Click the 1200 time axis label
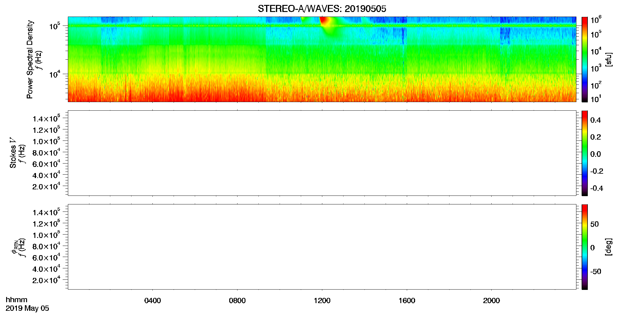 coord(322,301)
